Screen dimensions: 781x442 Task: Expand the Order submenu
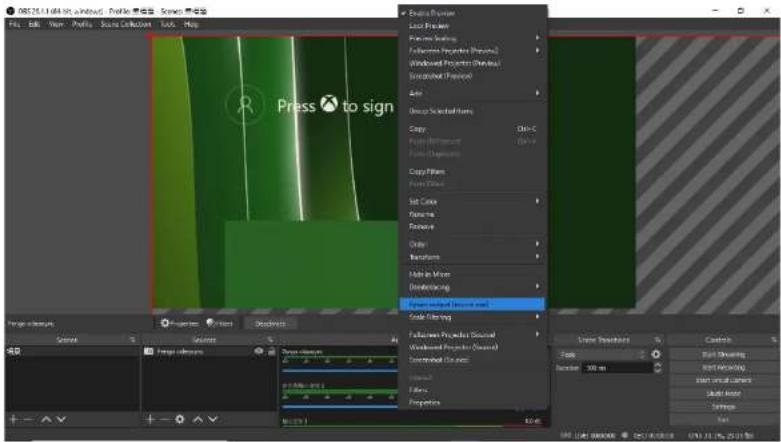tap(472, 244)
